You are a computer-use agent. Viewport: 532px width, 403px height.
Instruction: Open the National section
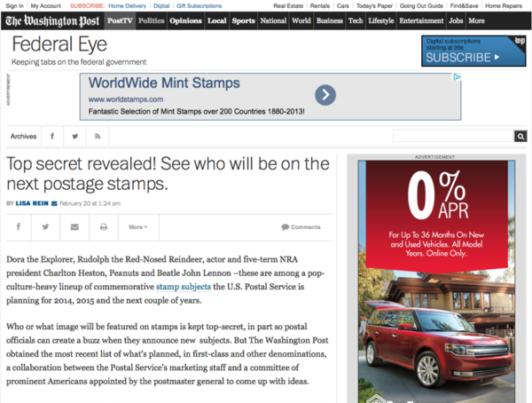(273, 20)
